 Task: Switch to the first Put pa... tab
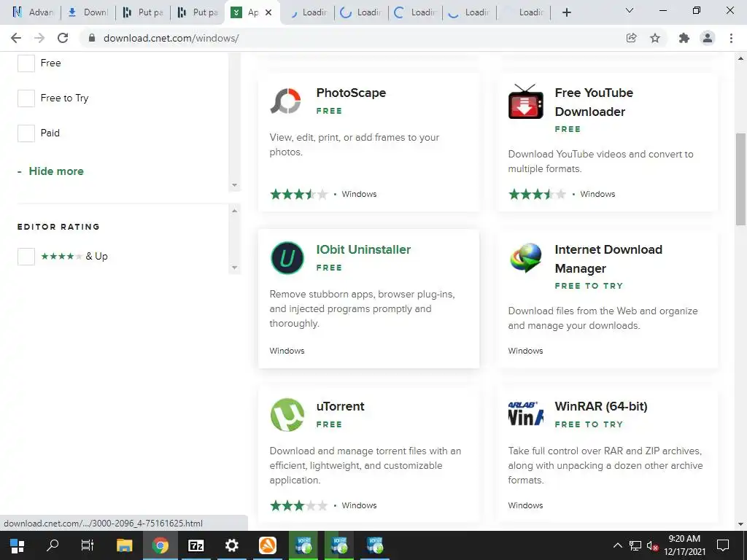point(143,12)
